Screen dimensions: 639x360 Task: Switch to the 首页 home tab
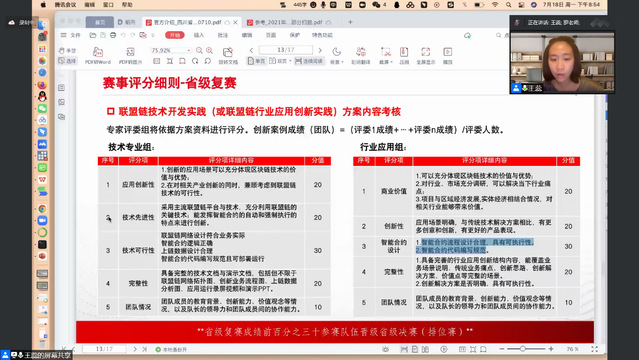point(99,22)
